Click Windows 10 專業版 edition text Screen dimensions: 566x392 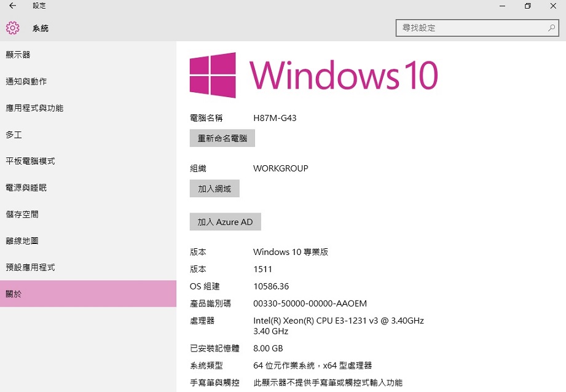[291, 252]
